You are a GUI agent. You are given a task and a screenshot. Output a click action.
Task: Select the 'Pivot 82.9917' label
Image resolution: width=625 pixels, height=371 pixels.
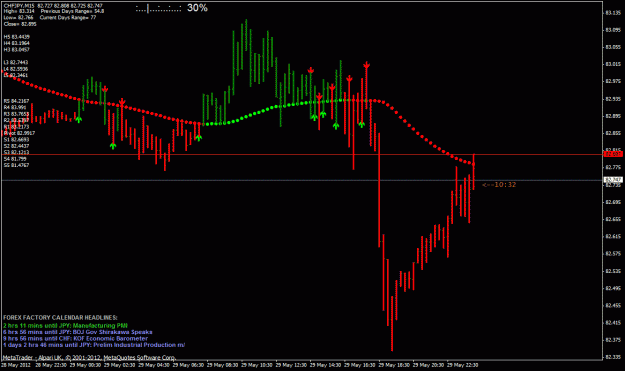coord(19,133)
